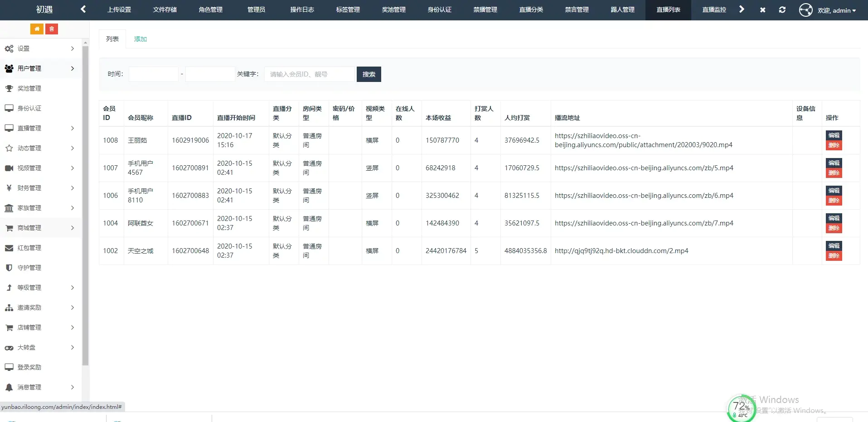The height and width of the screenshot is (422, 868).
Task: Open the admin avatar icon at top right
Action: pos(805,10)
